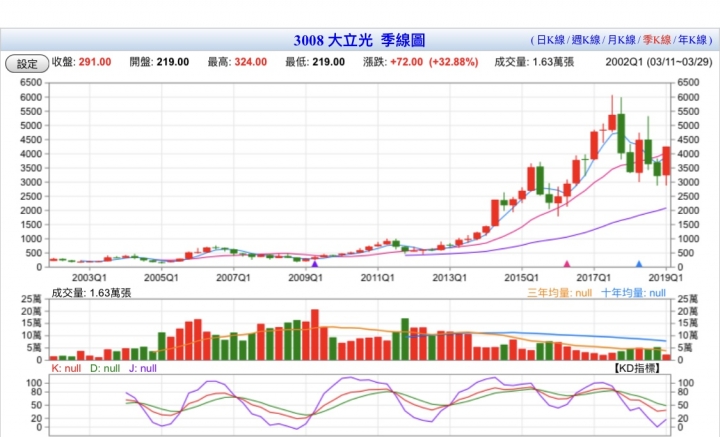Switch to 週K線 weekly chart

point(585,40)
